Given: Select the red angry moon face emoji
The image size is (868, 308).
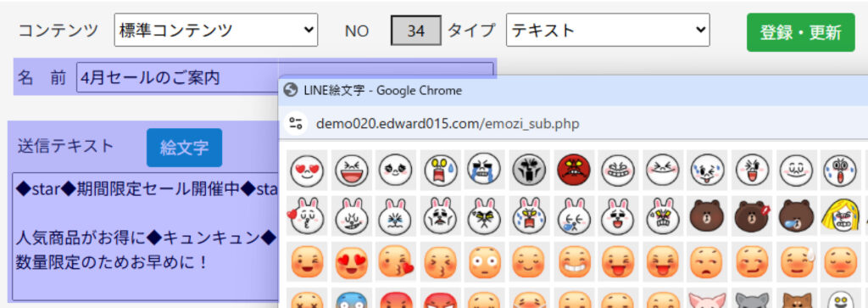Looking at the screenshot, I should tap(574, 170).
